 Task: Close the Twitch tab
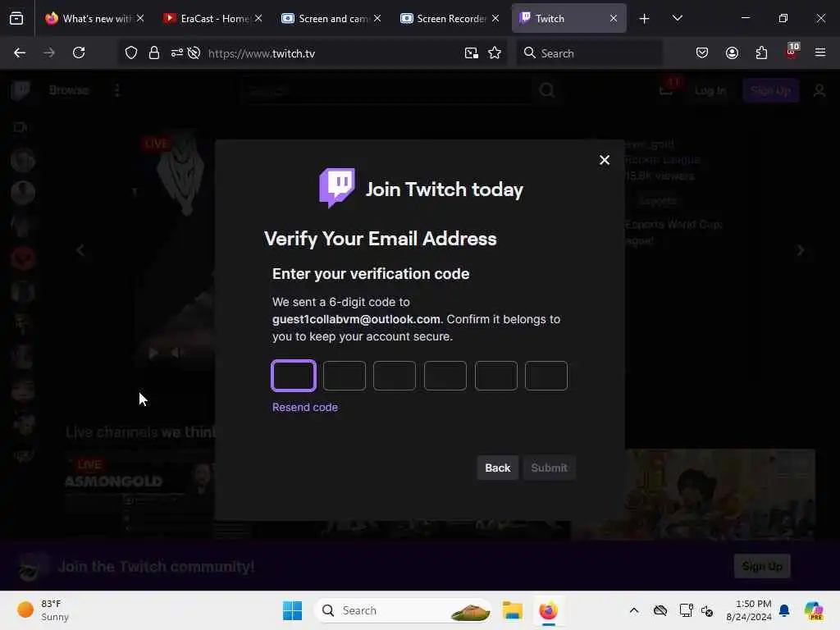[x=614, y=18]
